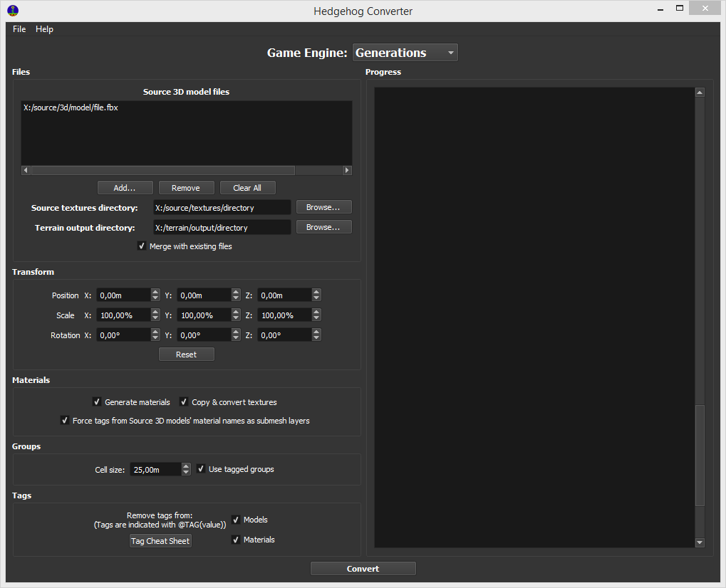Increase Scale Z with up arrow
This screenshot has height=588, width=726.
click(316, 312)
